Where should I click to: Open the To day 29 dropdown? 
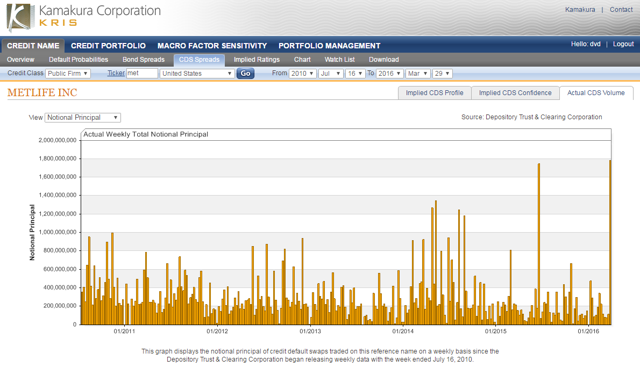tap(442, 73)
